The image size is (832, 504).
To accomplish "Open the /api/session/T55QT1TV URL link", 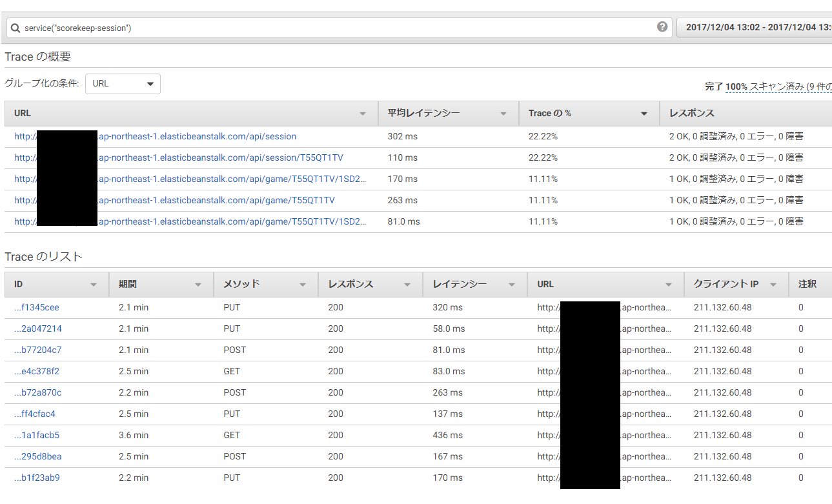I will (x=179, y=157).
